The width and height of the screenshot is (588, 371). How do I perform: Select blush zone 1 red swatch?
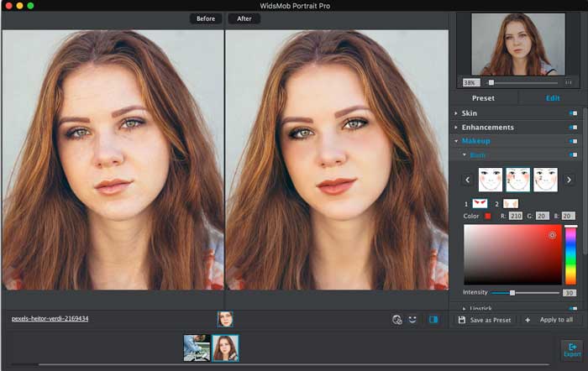point(480,203)
